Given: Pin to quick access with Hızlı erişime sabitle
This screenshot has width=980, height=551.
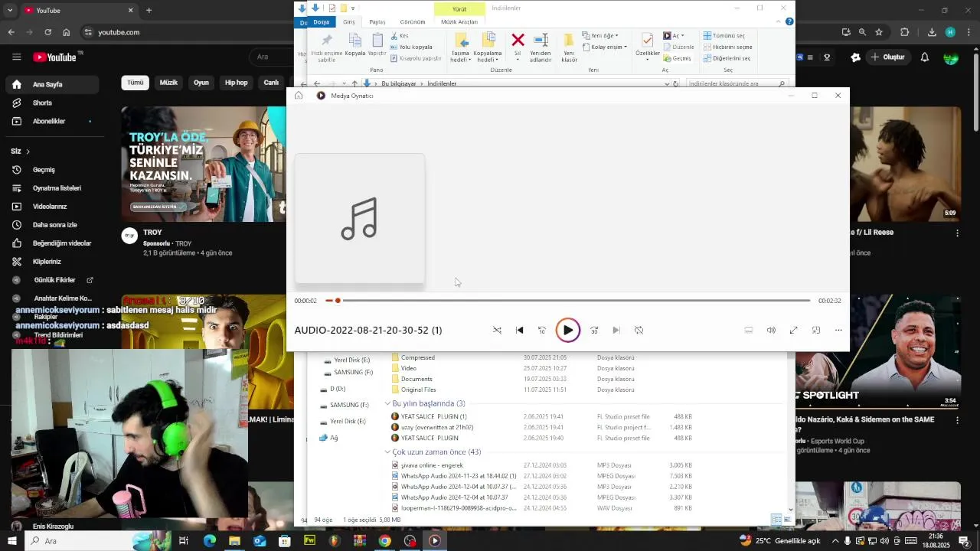Looking at the screenshot, I should [327, 47].
